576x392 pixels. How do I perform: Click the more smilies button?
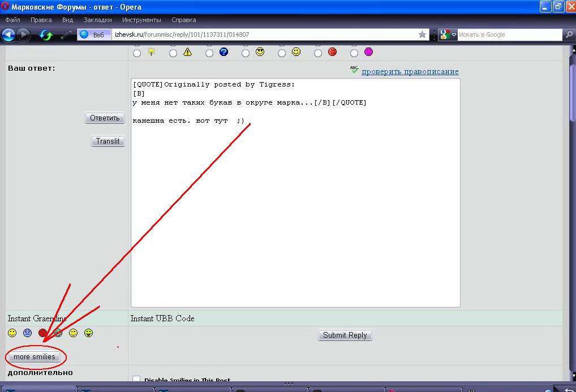[35, 357]
